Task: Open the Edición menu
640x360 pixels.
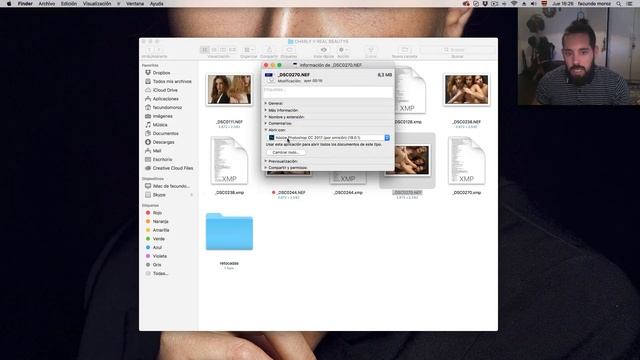Action: 69,4
